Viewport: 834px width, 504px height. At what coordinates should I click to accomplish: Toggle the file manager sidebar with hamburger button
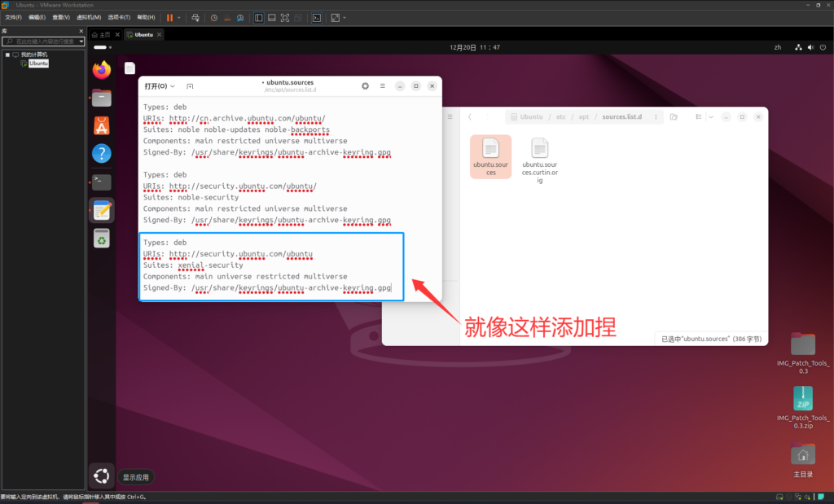coord(450,116)
